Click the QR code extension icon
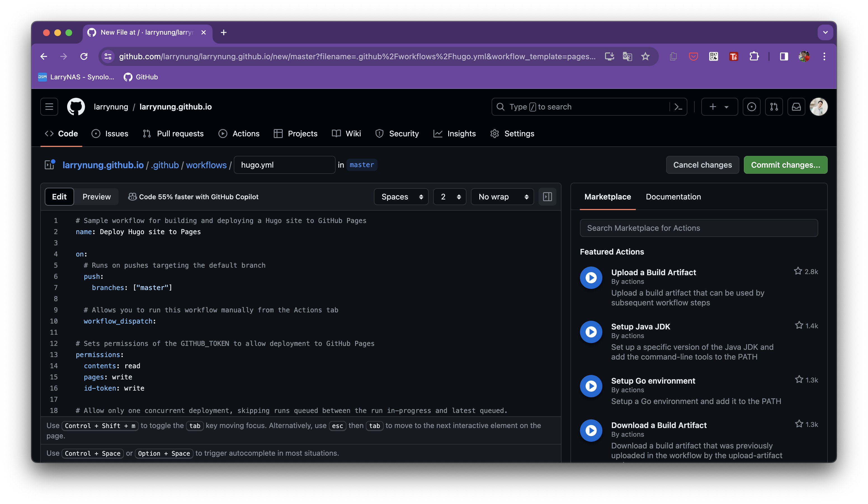Screen dimensions: 868x504 click(x=713, y=56)
